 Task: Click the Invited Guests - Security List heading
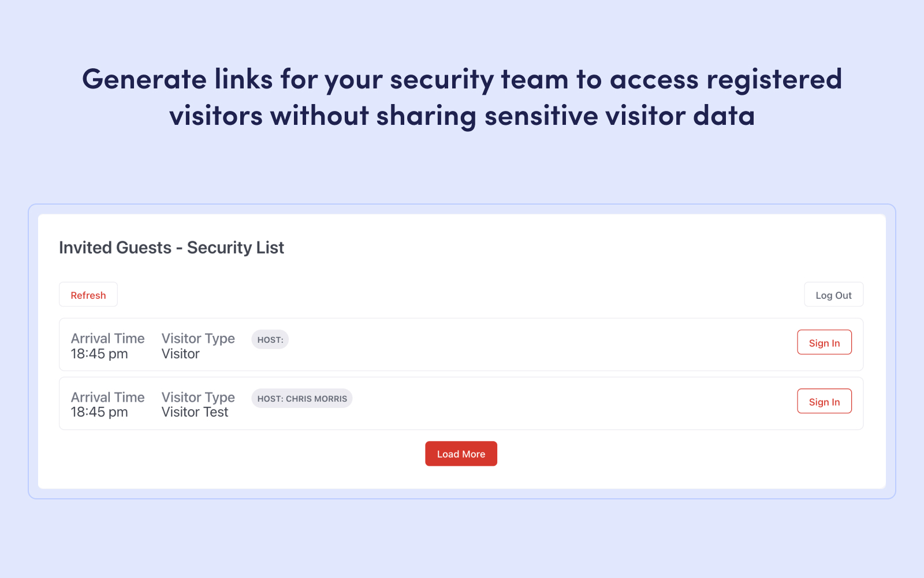(x=171, y=247)
